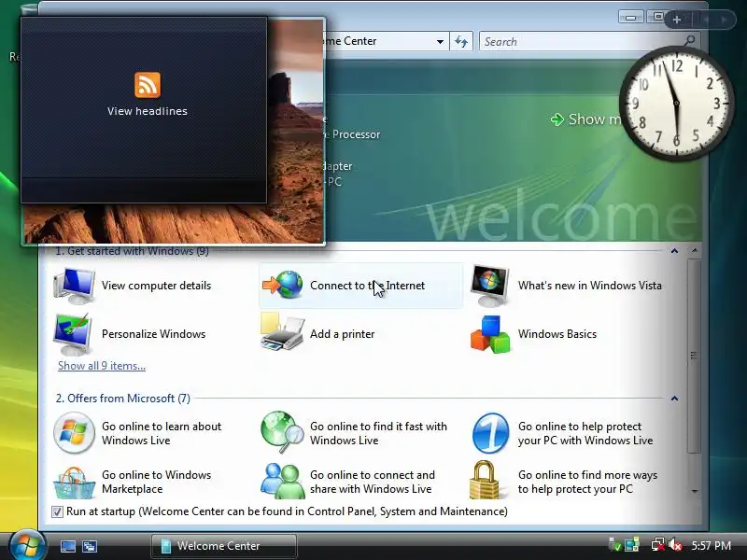The width and height of the screenshot is (747, 560).
Task: Click Go online to connect and share text
Action: click(372, 482)
